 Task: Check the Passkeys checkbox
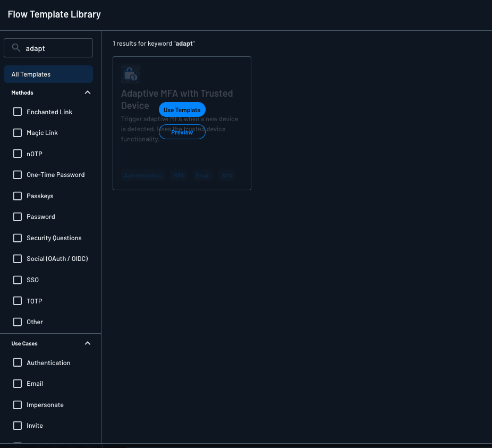pos(18,196)
